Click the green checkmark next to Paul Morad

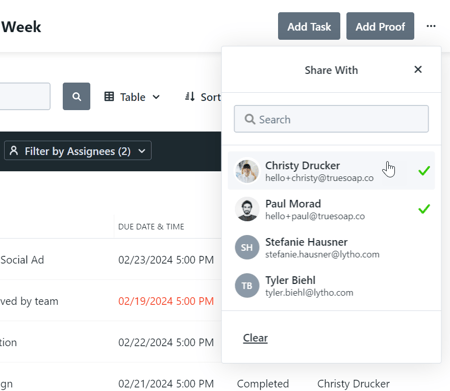point(424,209)
